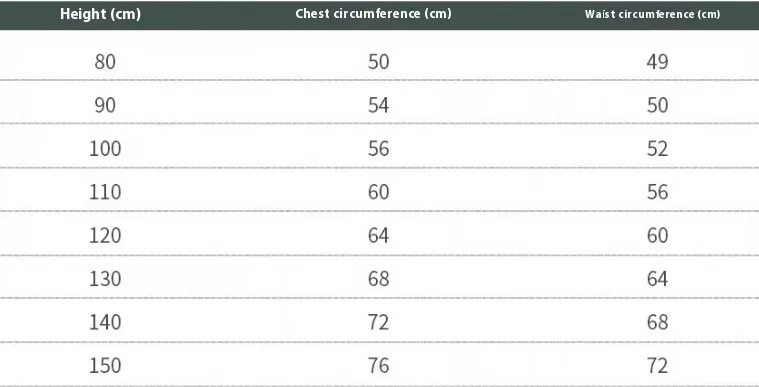This screenshot has width=759, height=387.
Task: Click waist value 56 in 110 row
Action: pos(657,192)
